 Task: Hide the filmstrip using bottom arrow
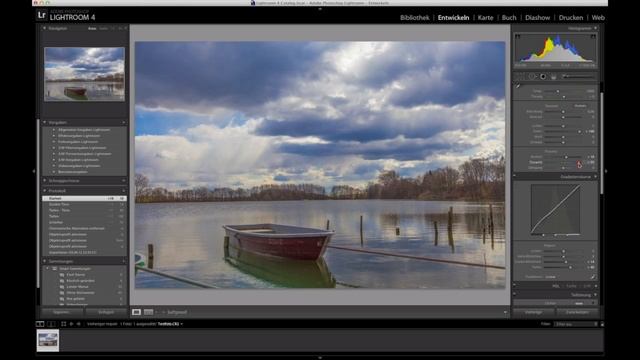pos(320,358)
